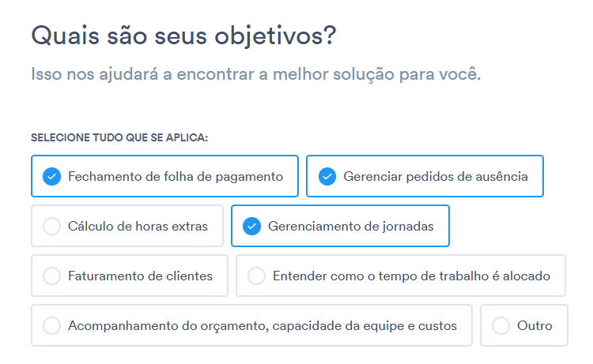
Task: Select the Outro option card
Action: pos(524,325)
